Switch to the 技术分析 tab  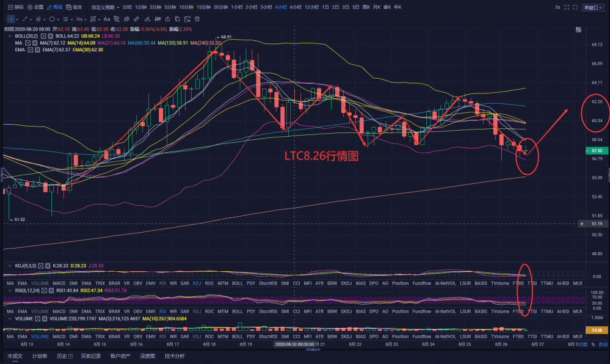(x=175, y=356)
